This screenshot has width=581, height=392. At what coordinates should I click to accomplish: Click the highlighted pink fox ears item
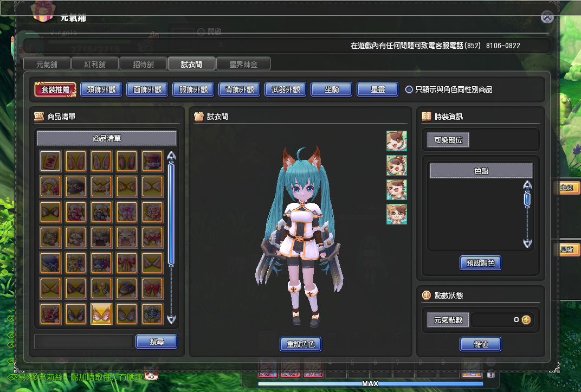click(x=101, y=314)
